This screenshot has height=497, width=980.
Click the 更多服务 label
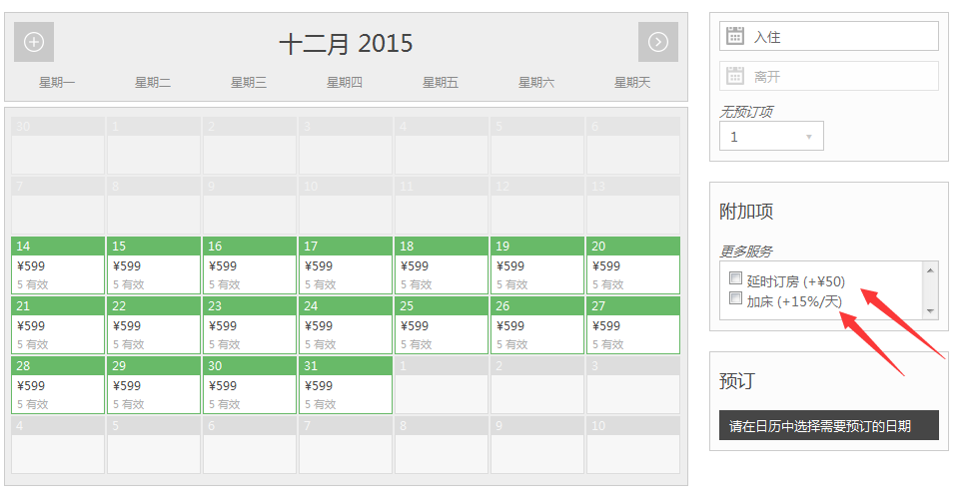coord(745,251)
